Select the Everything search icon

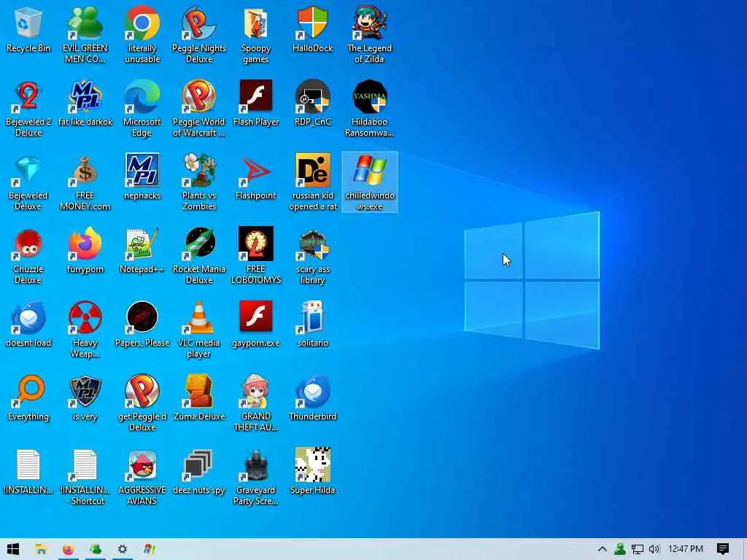tap(28, 397)
